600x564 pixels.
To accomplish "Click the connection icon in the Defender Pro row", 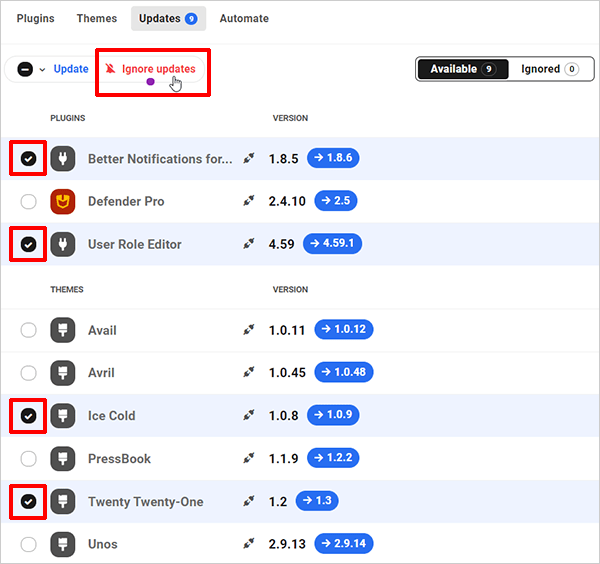I will coord(249,201).
